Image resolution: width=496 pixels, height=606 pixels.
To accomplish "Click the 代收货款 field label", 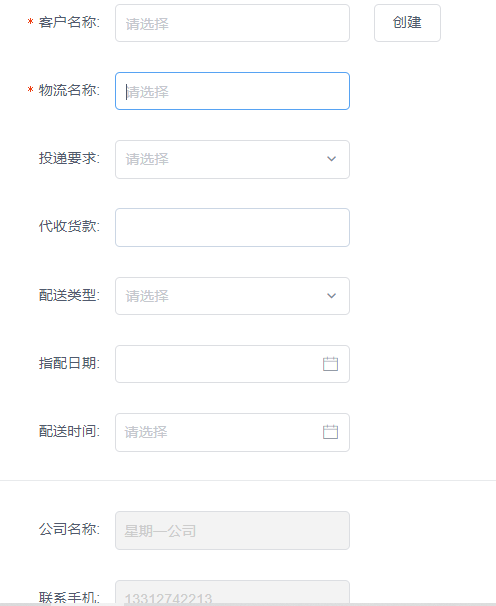I will click(x=69, y=226).
